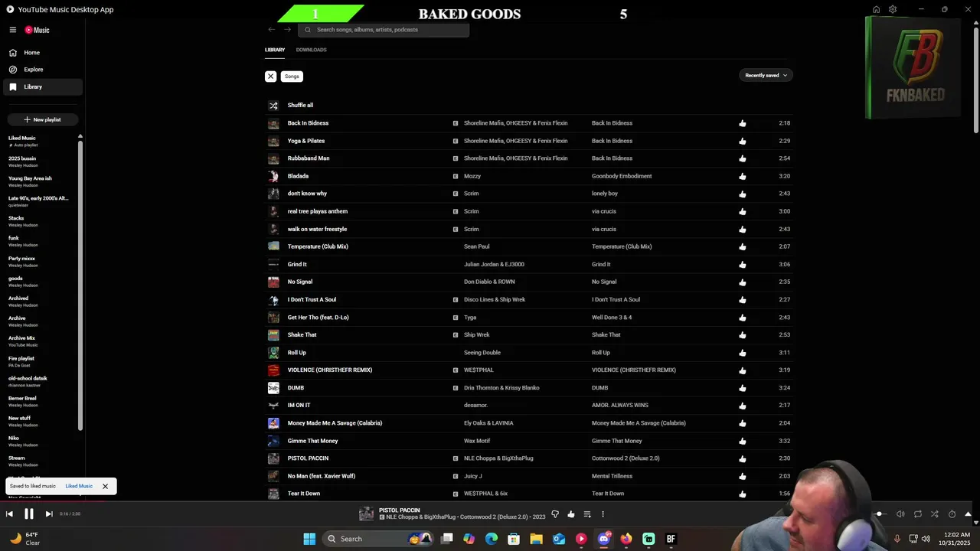Open File Explorer from taskbar

(x=536, y=539)
